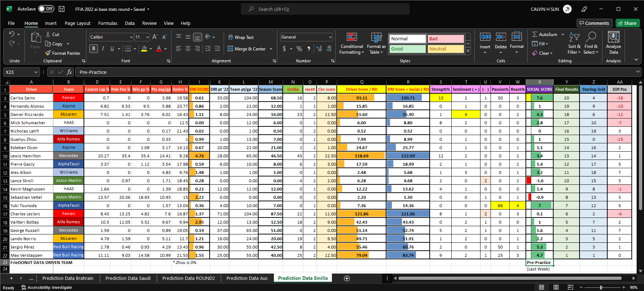
Task: Switch to Page Layout view icon
Action: coord(556,287)
